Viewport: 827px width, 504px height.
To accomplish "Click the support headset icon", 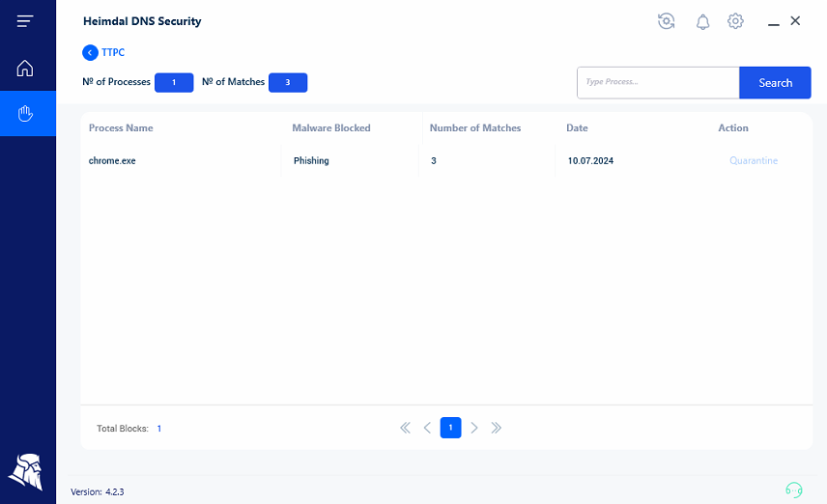I will 794,490.
